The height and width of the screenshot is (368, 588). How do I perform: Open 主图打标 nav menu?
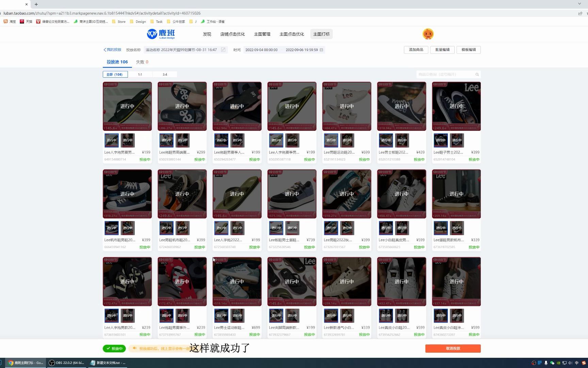pos(321,34)
